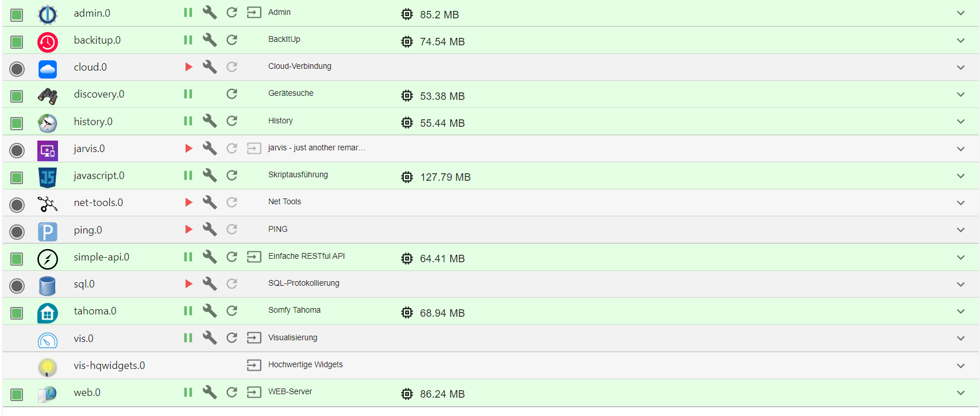980x416 pixels.
Task: Click the Cloud-Verbindung title text
Action: 299,67
